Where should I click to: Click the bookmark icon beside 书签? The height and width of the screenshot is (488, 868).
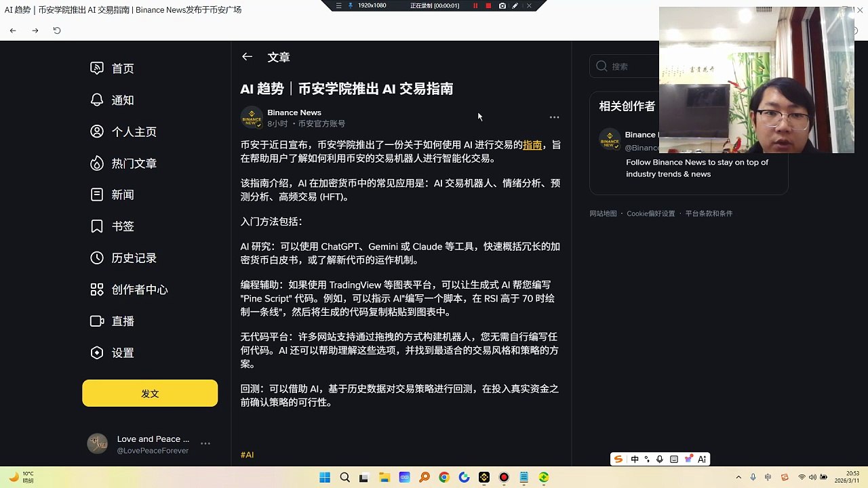coord(97,226)
